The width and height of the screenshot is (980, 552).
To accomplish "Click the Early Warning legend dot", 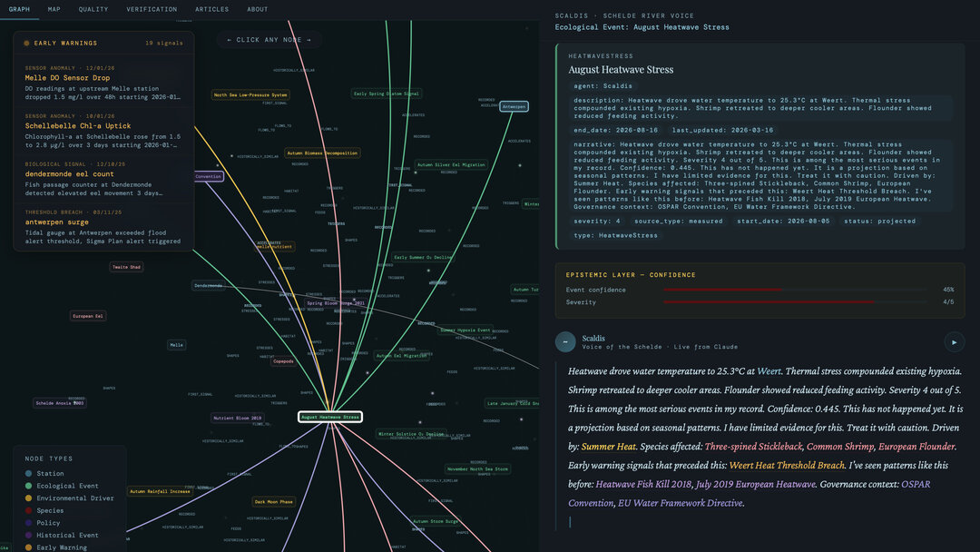I will pos(28,547).
